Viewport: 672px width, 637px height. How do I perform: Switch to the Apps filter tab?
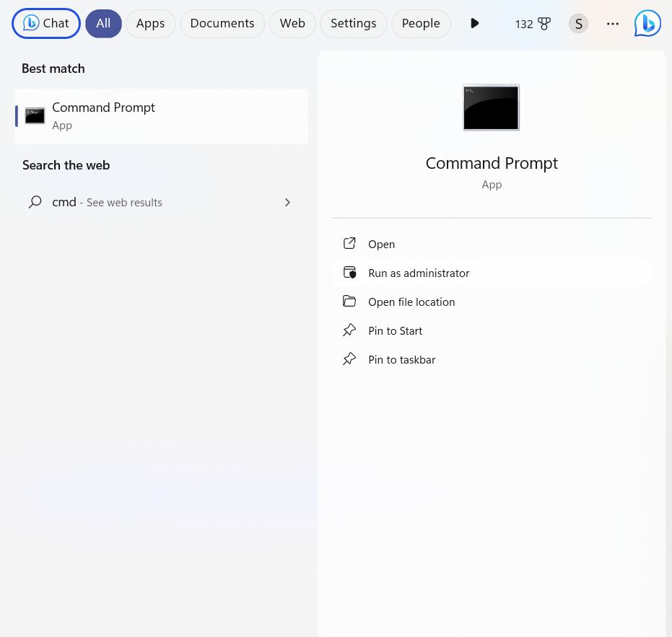coord(150,23)
